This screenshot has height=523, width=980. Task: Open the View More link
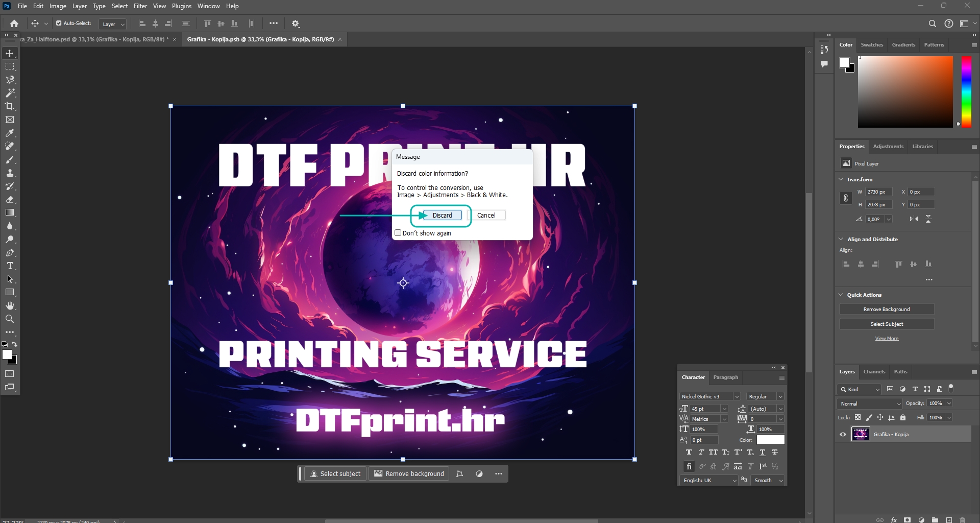point(887,339)
